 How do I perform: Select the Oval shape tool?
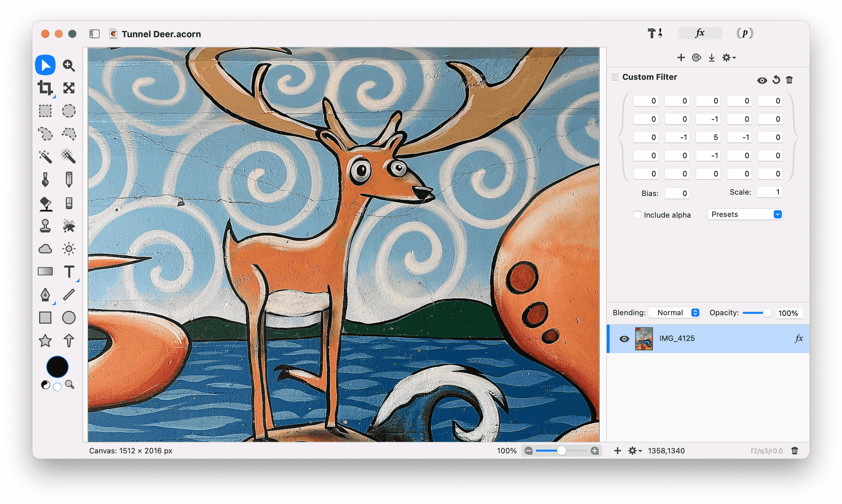pos(69,318)
